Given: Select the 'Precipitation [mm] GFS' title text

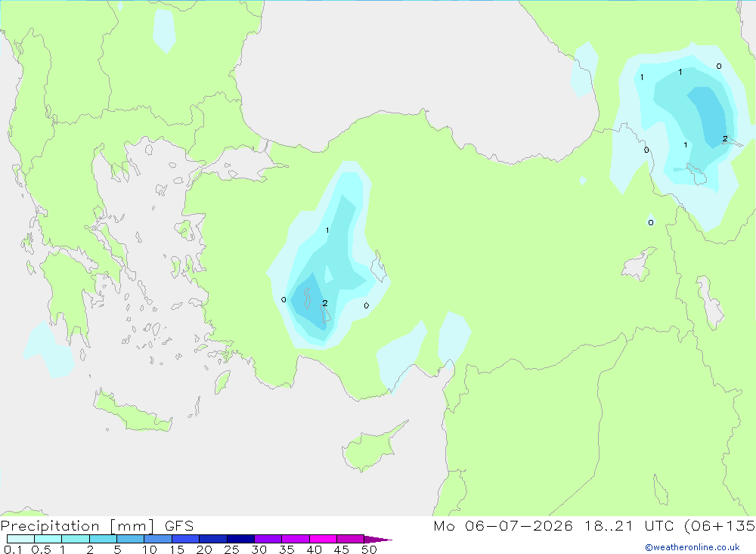Looking at the screenshot, I should pos(97,525).
